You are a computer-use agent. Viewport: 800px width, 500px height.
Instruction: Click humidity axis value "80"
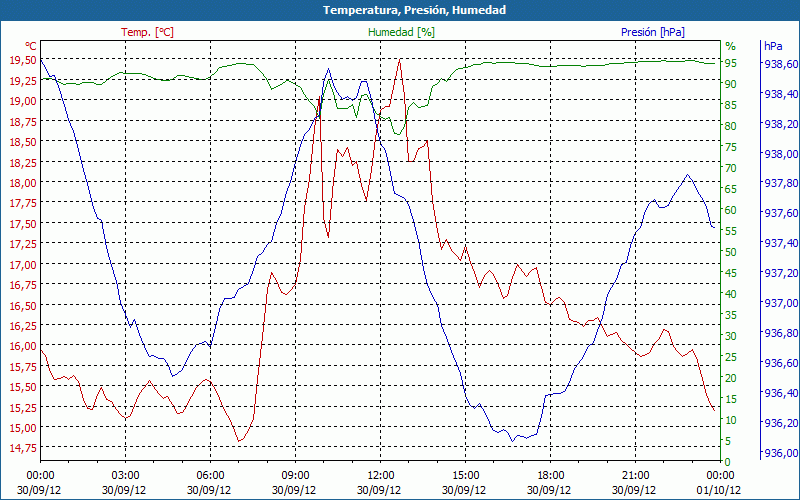731,126
